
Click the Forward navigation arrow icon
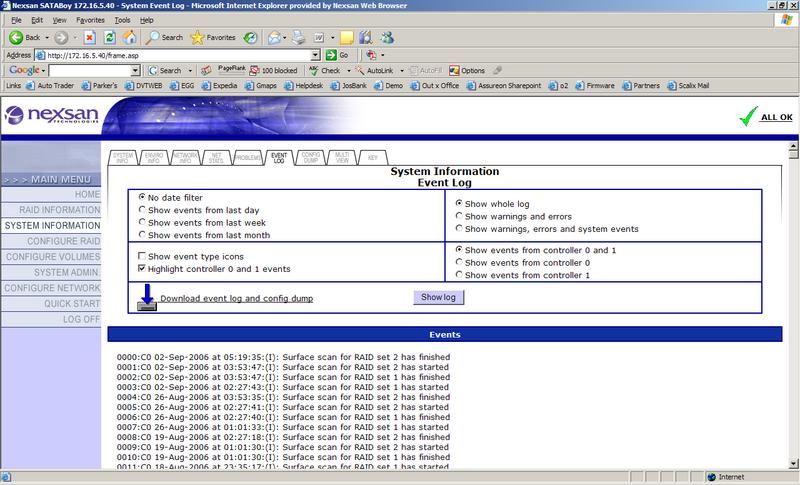61,37
